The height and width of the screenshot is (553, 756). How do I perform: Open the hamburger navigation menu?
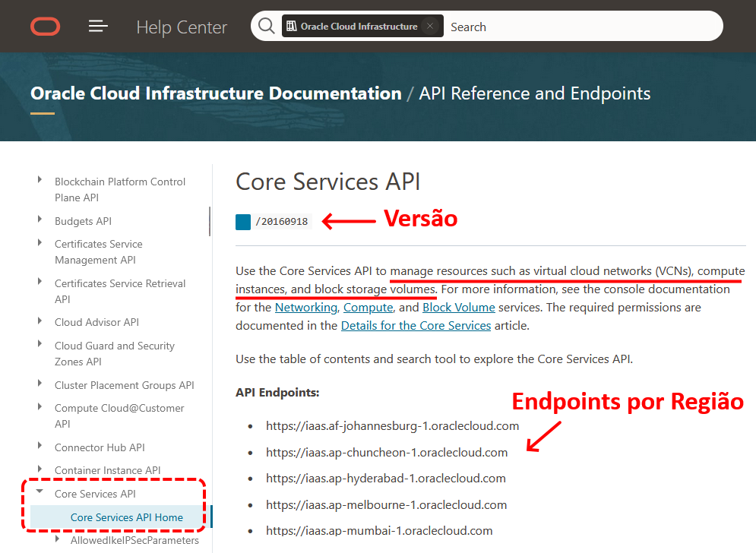(98, 27)
